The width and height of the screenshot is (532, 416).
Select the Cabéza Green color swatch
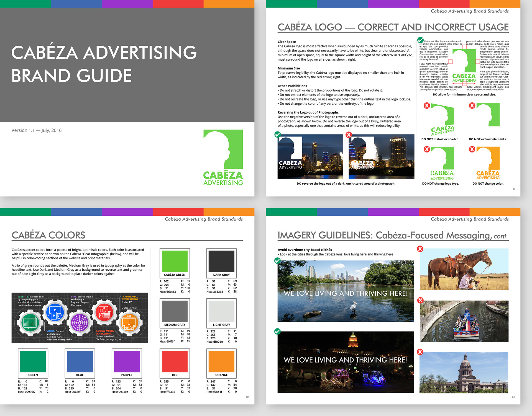pos(175,261)
